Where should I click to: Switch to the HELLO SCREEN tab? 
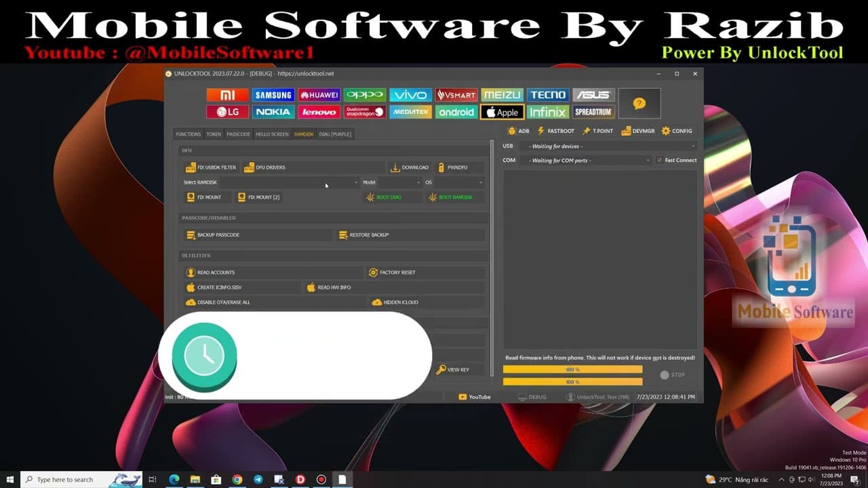(x=272, y=134)
